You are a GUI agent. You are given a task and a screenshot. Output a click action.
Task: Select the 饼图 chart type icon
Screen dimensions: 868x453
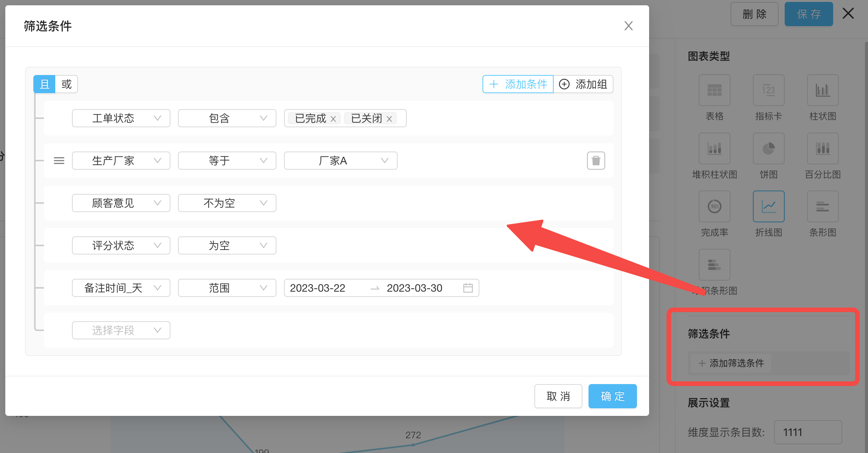tap(768, 148)
